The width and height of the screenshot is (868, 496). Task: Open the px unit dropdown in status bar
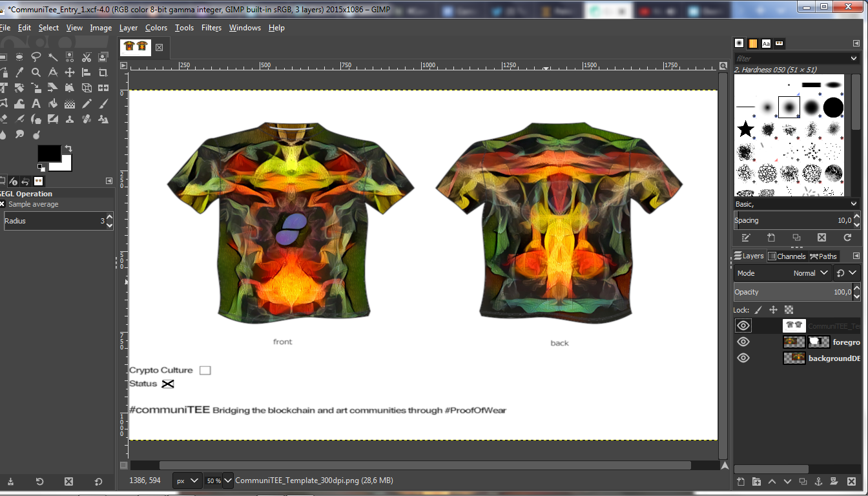[187, 480]
